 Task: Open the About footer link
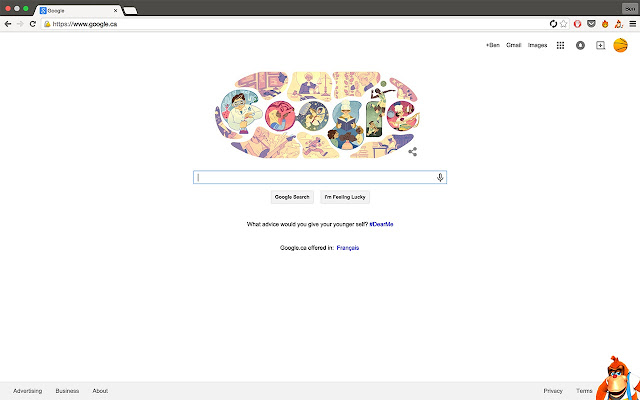click(100, 391)
